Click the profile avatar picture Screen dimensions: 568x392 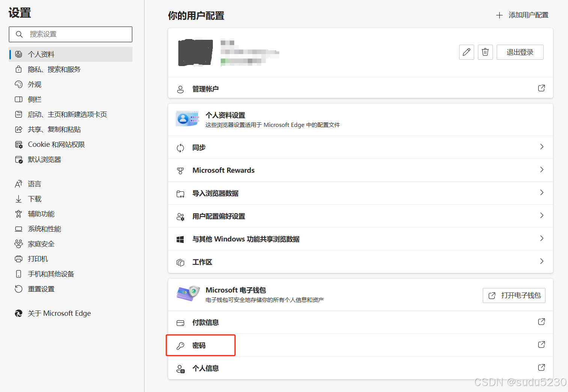tap(195, 52)
